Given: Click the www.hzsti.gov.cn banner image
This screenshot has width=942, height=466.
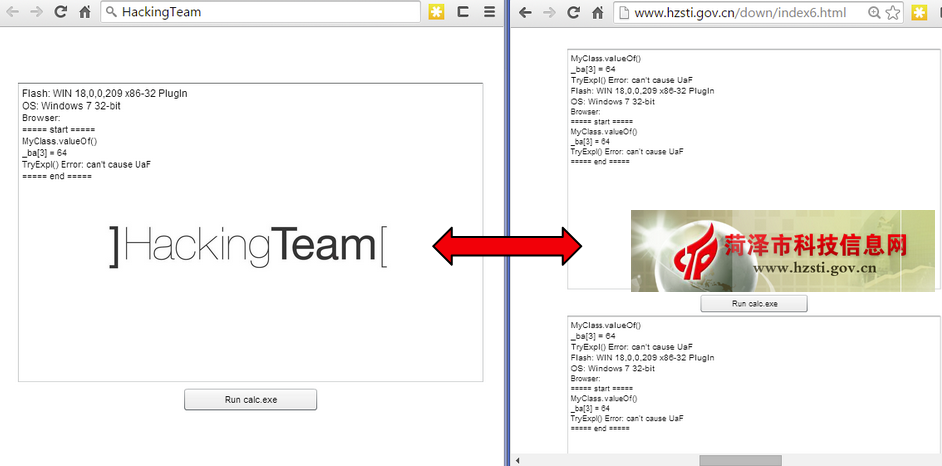Looking at the screenshot, I should (783, 251).
